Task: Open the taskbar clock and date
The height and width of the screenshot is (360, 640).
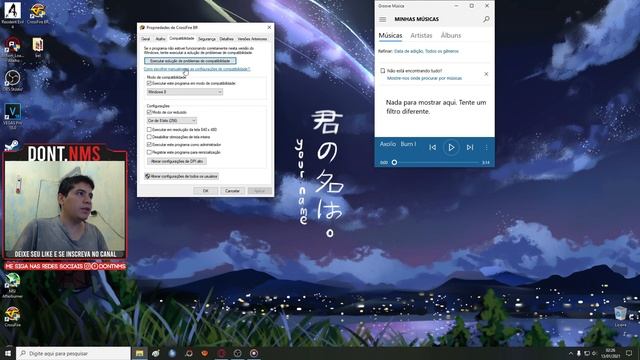Action: (x=611, y=353)
